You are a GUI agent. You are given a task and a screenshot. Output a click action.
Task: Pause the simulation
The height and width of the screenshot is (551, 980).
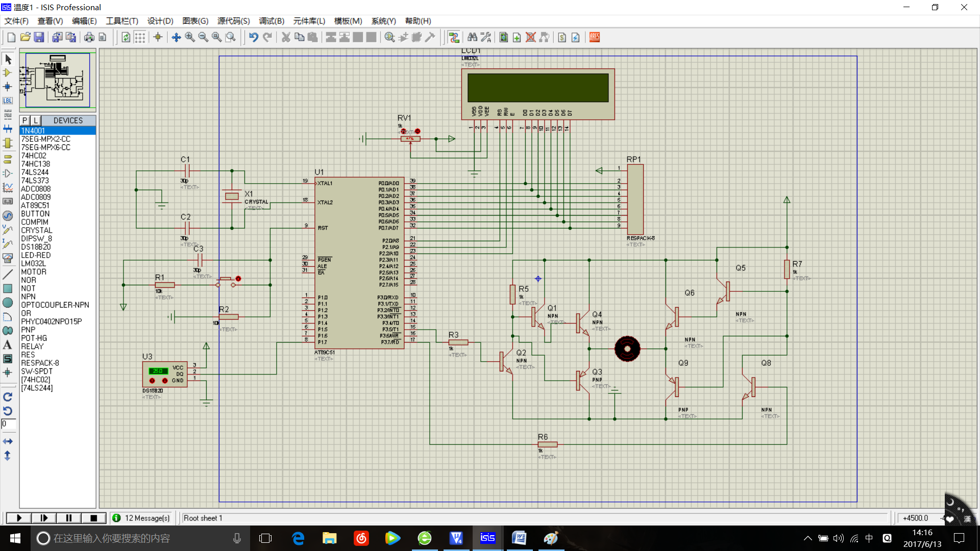click(68, 518)
